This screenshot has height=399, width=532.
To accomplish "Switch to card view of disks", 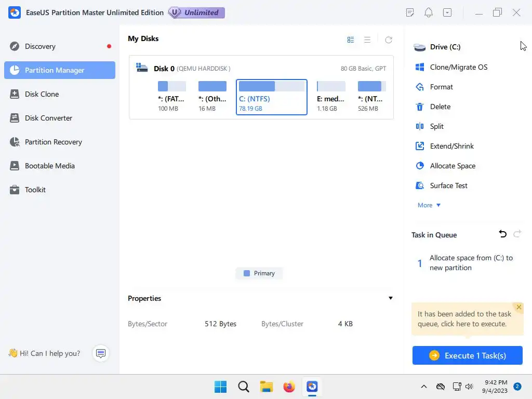I will [x=351, y=39].
